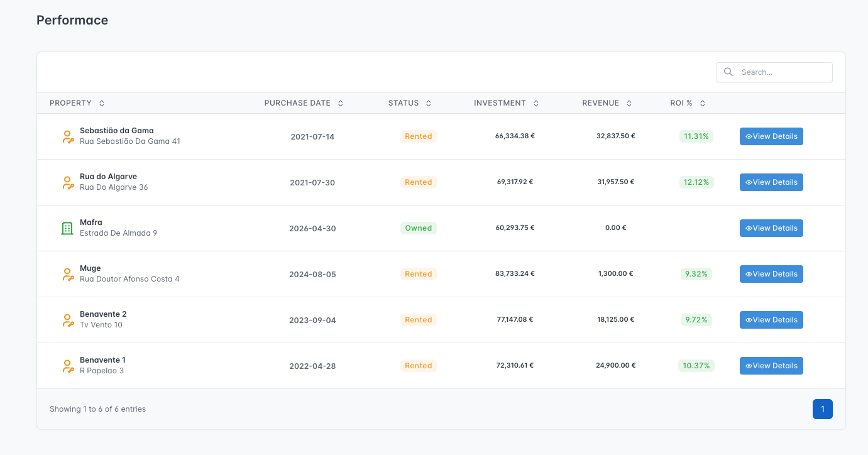The height and width of the screenshot is (455, 868).
Task: Sort the table by ROI %
Action: coord(703,103)
